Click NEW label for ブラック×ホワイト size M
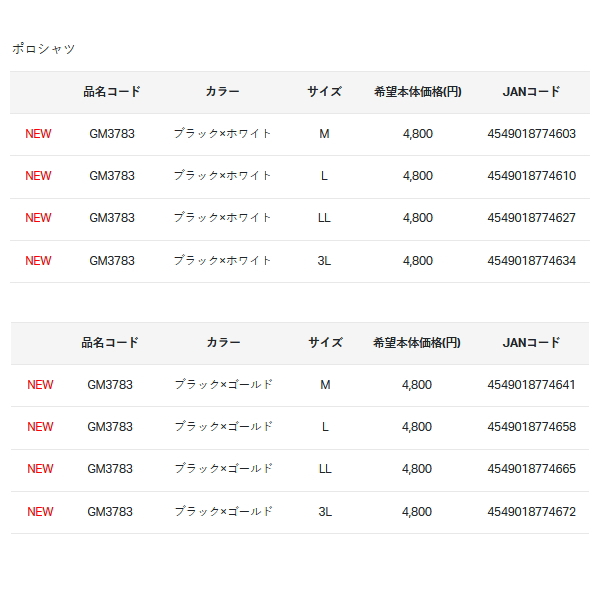Screen dimensions: 600x600 point(38,134)
